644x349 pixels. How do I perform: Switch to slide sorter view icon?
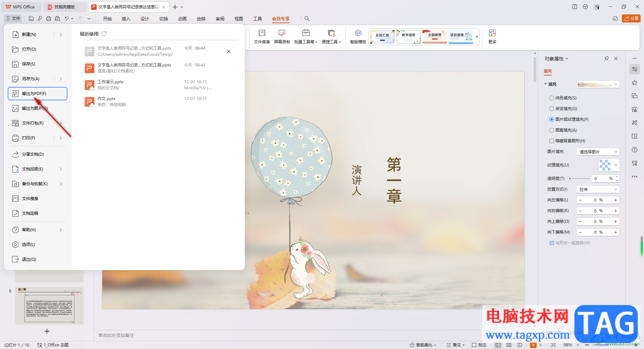509,345
